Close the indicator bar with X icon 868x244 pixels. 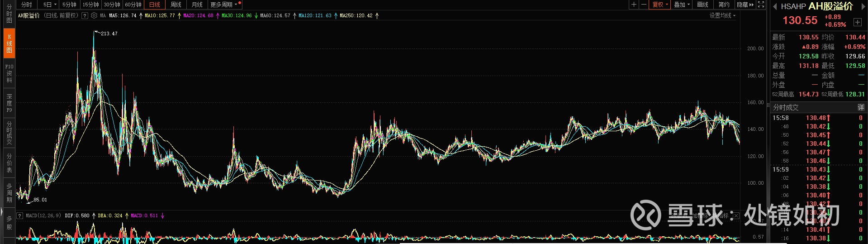pos(736,215)
